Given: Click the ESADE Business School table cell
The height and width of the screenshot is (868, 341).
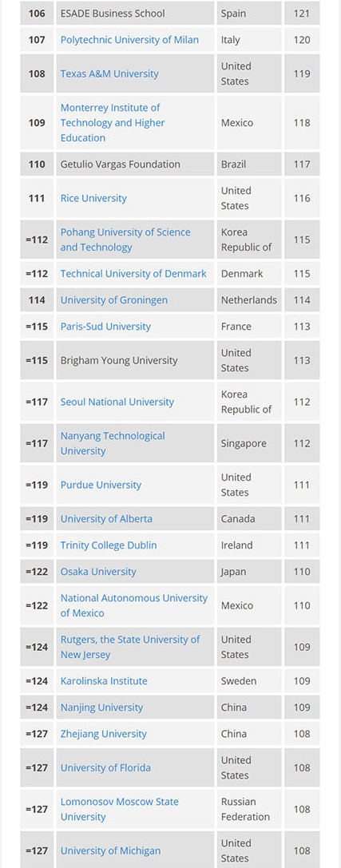Looking at the screenshot, I should click(135, 14).
